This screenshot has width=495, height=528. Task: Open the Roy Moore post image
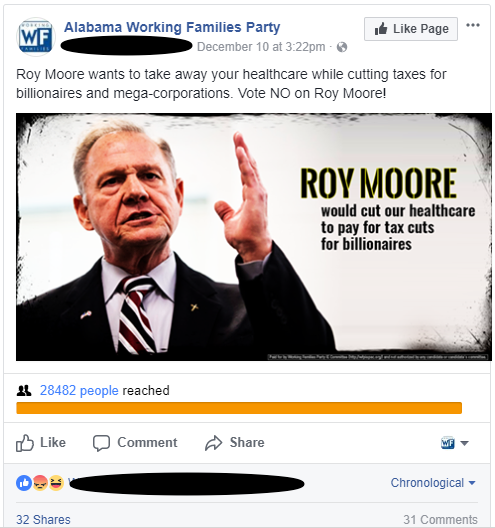tap(254, 237)
